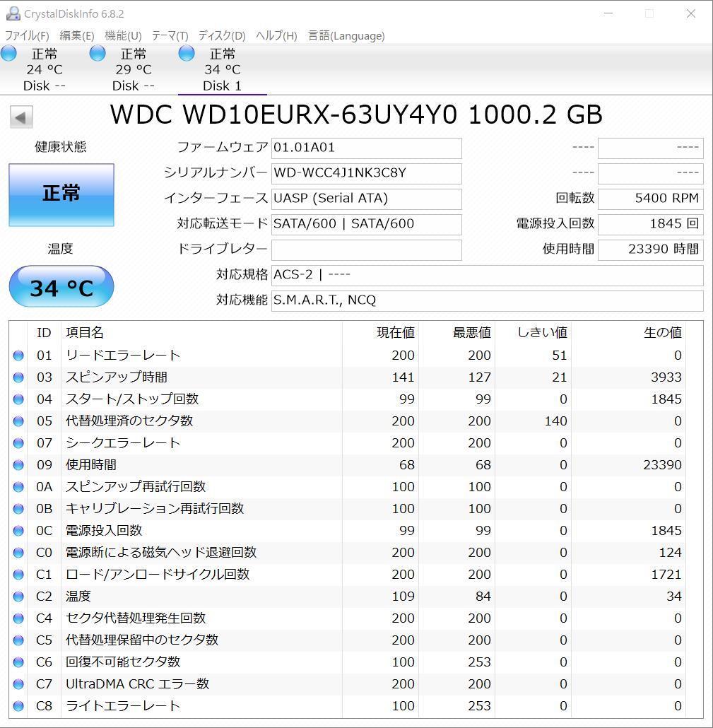Click the 23390 時間 usage time field
Image resolution: width=713 pixels, height=728 pixels.
pyautogui.click(x=651, y=249)
